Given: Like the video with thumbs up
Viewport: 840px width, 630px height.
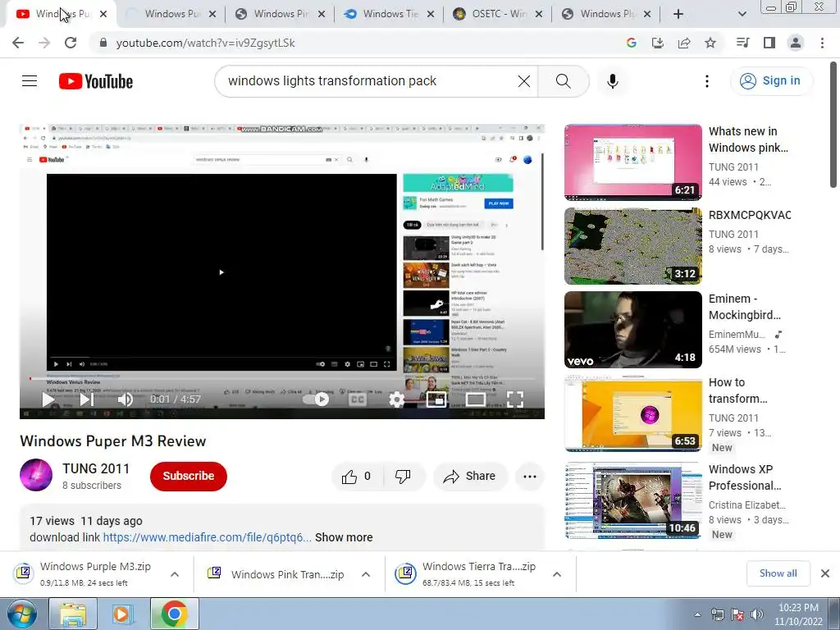Looking at the screenshot, I should click(356, 477).
